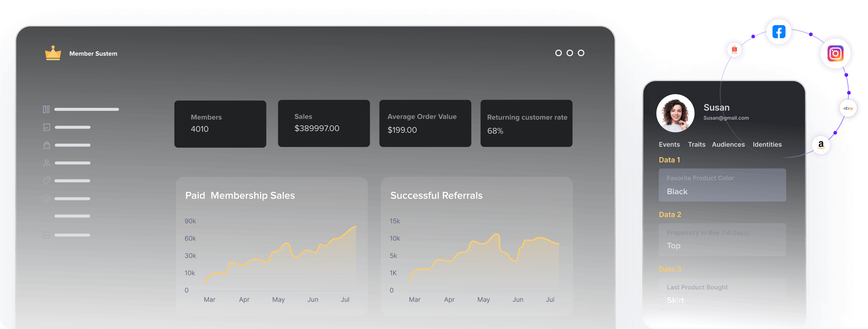Switch to the Traits tab
The image size is (868, 329).
coord(696,144)
